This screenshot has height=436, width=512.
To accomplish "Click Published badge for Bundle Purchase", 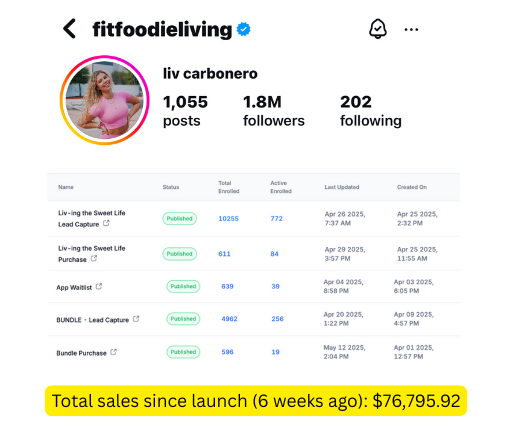I will click(183, 352).
